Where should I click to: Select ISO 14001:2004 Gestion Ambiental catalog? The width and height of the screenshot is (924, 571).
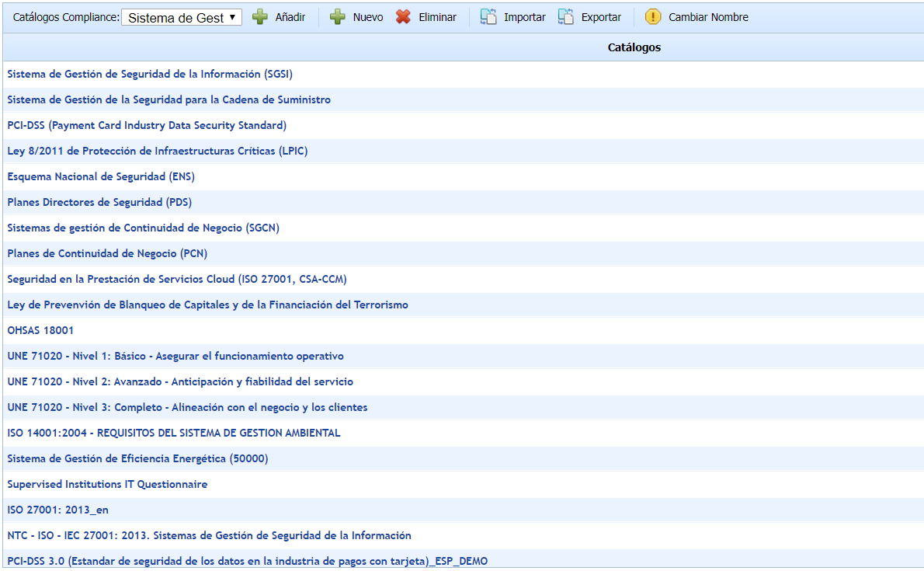(x=174, y=433)
